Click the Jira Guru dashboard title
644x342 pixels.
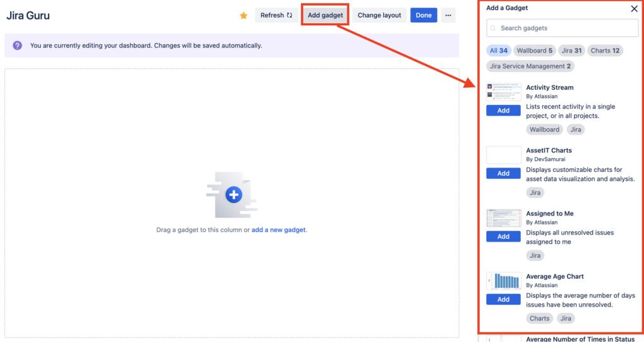(x=28, y=16)
